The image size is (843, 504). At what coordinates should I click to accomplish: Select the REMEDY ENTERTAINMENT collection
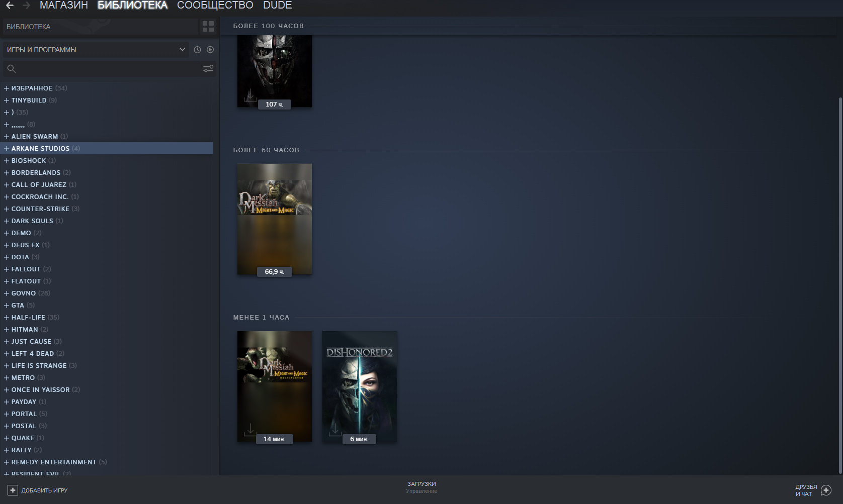(107, 462)
